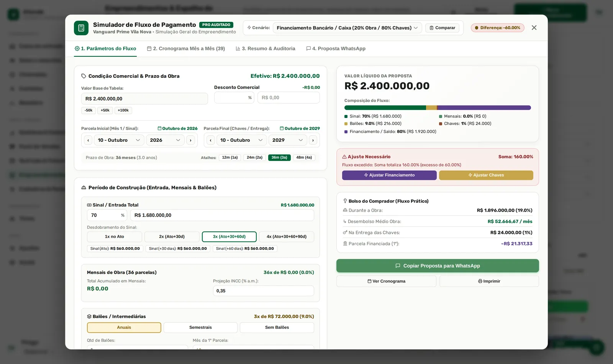Click the Imprimir button
The width and height of the screenshot is (613, 364).
[x=489, y=281]
